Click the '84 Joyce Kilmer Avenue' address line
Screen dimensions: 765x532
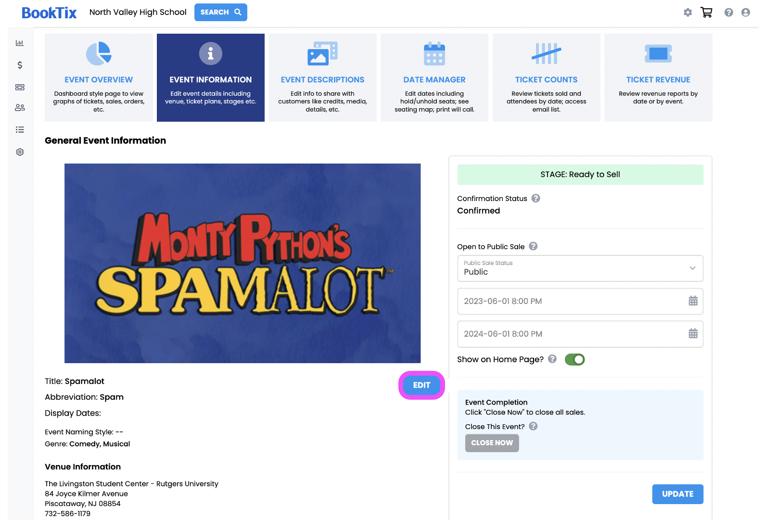(87, 494)
